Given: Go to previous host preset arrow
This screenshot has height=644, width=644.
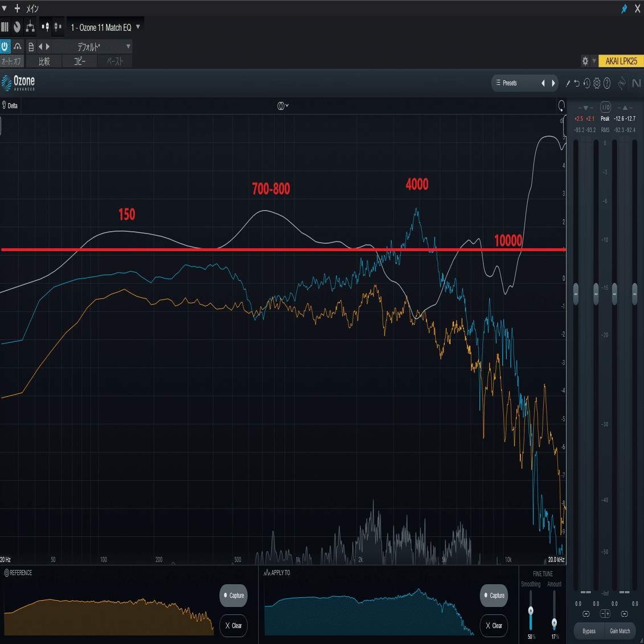Looking at the screenshot, I should (x=40, y=47).
